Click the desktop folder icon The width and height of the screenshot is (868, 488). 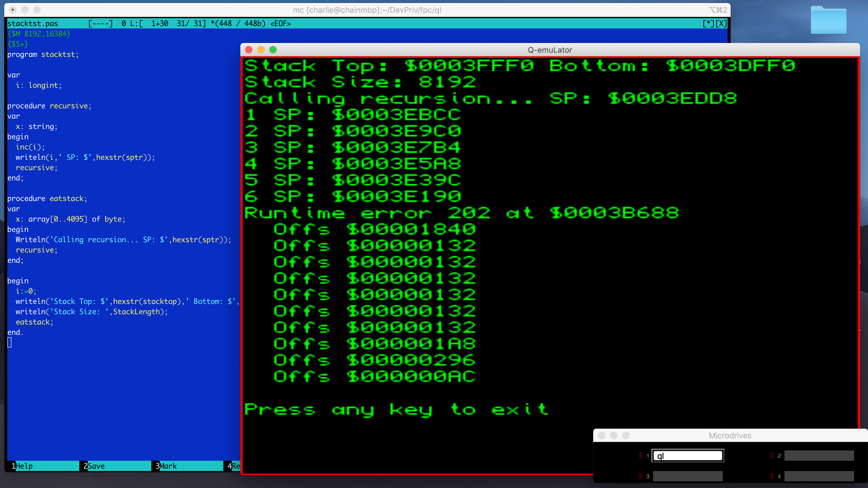click(828, 20)
